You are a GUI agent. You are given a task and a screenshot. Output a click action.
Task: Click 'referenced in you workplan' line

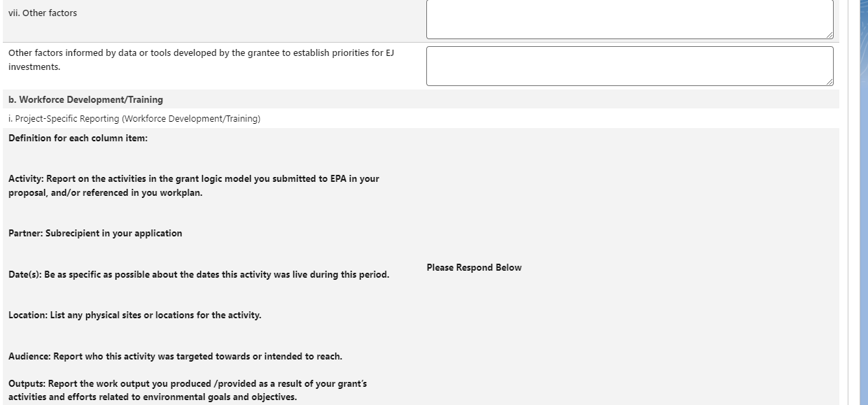pyautogui.click(x=105, y=193)
